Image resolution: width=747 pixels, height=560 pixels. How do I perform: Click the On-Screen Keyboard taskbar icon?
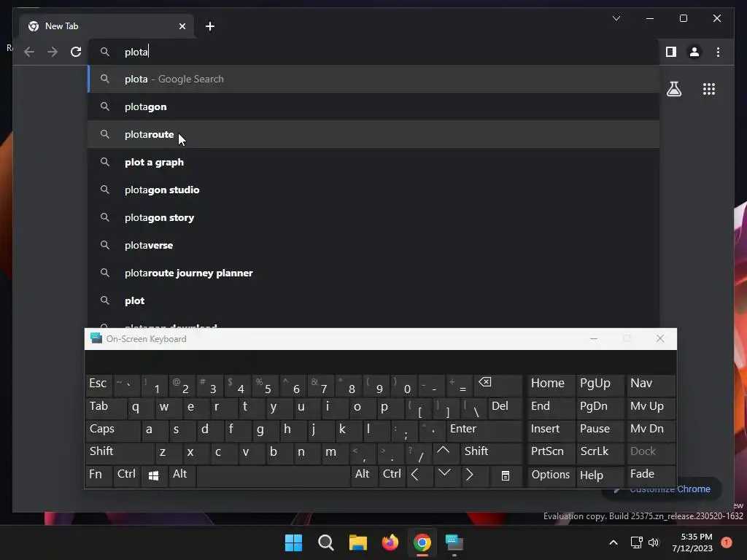454,542
